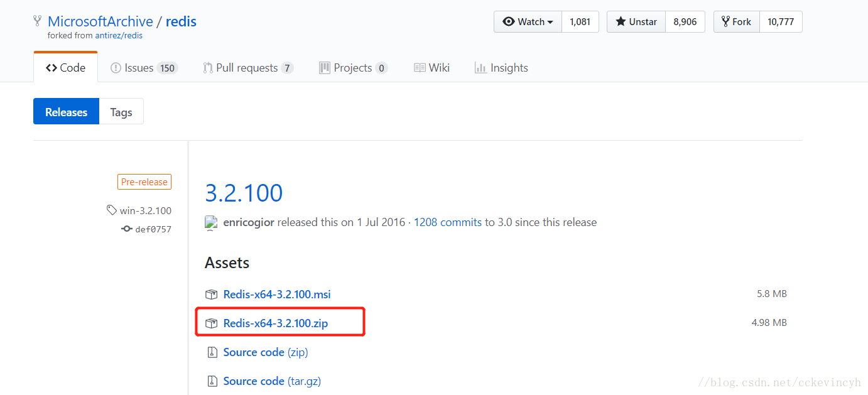Click the Unstar button
868x395 pixels.
click(636, 22)
